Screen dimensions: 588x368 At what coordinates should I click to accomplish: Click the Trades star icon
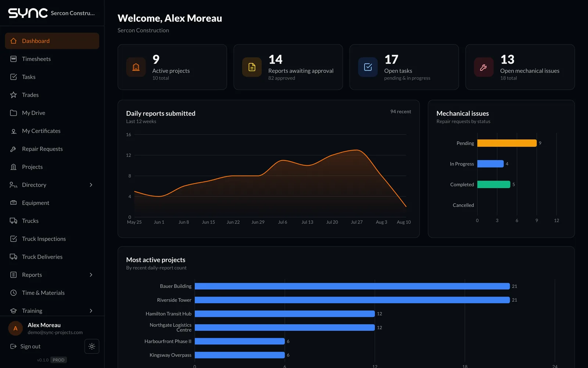click(x=14, y=95)
